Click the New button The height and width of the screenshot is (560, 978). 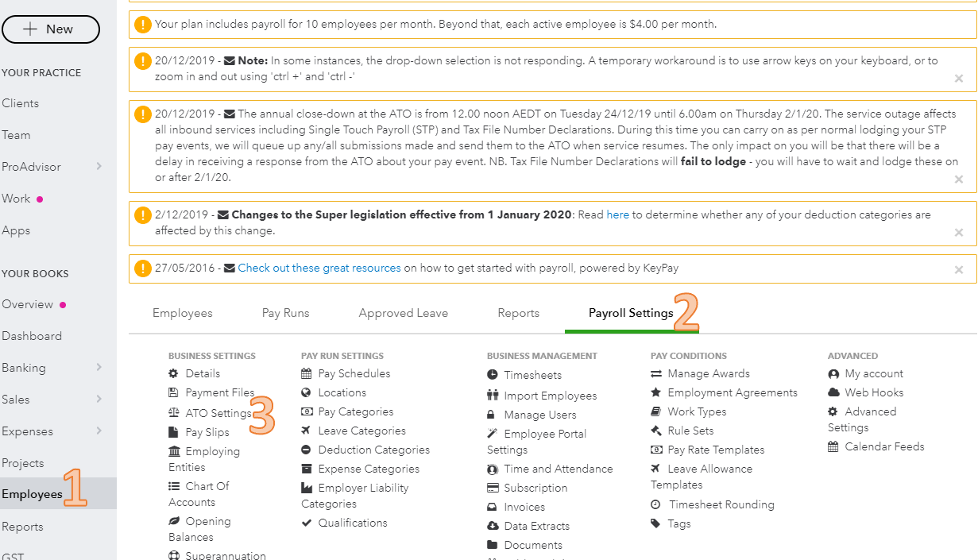(x=51, y=29)
